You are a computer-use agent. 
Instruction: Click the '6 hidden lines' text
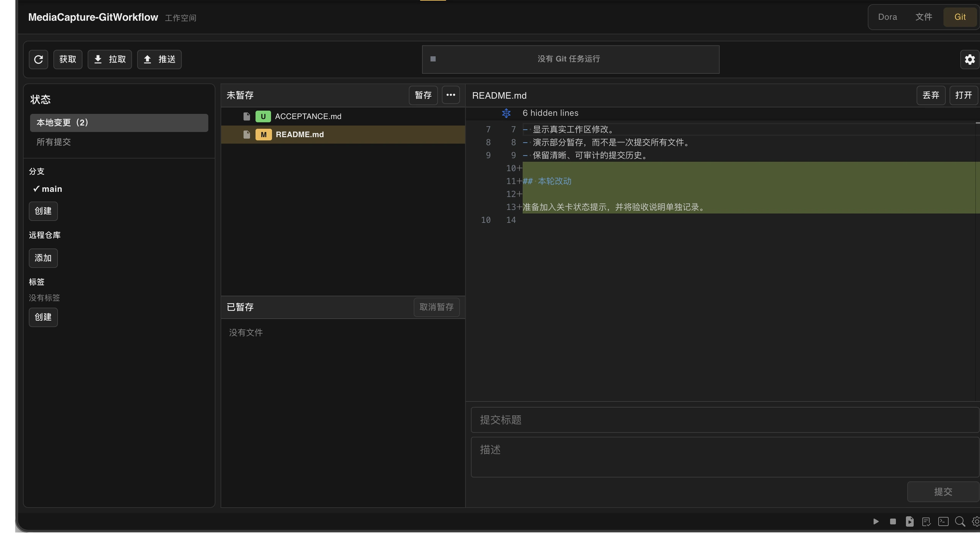pyautogui.click(x=550, y=113)
